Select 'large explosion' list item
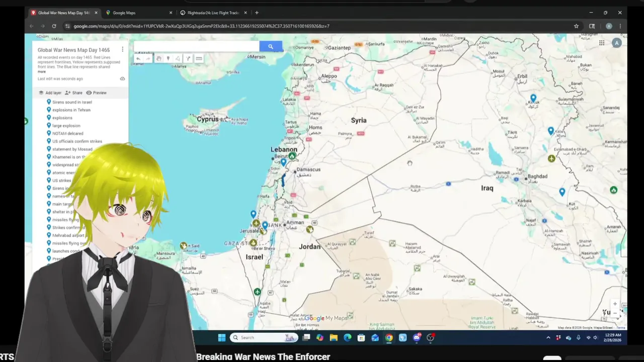This screenshot has width=644, height=362. pos(66,126)
